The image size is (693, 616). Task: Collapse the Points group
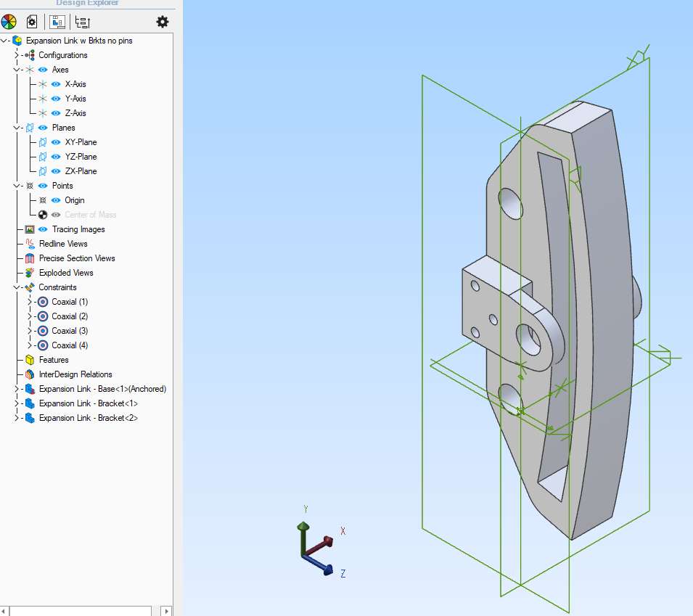coord(17,186)
